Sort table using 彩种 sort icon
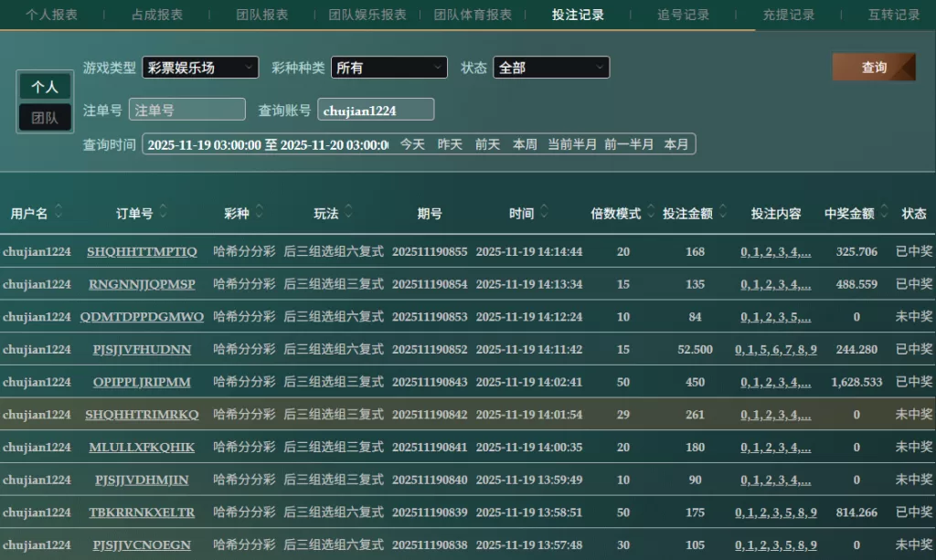Image resolution: width=936 pixels, height=560 pixels. 260,213
